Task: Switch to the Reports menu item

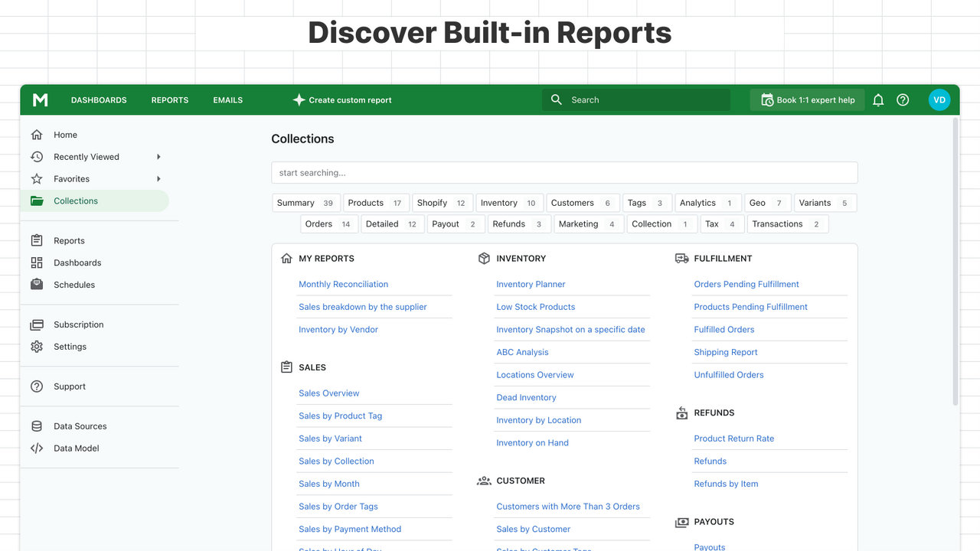Action: coord(169,99)
